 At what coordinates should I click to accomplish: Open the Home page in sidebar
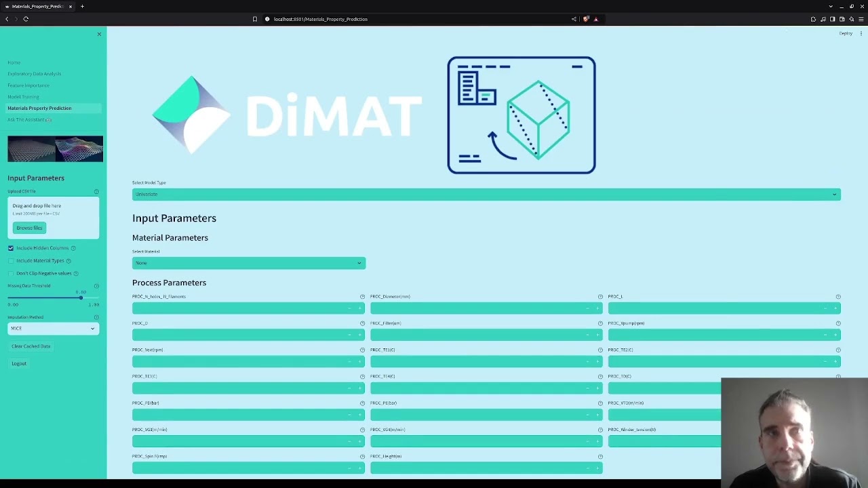[x=14, y=62]
